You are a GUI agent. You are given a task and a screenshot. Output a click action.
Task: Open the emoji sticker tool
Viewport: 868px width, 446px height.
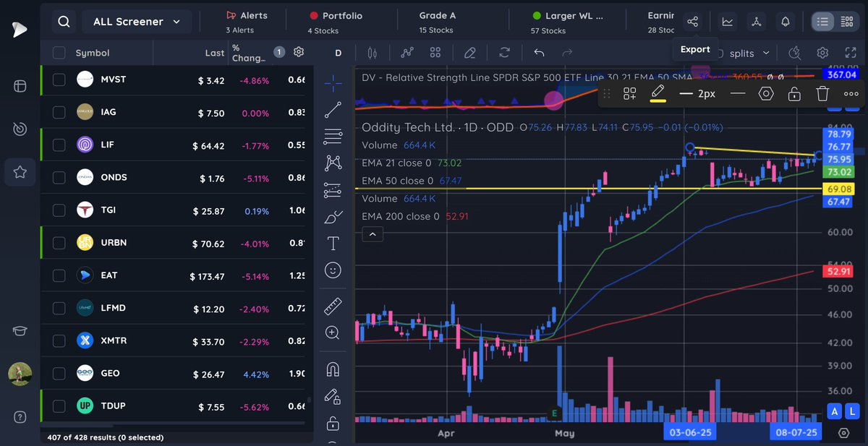pyautogui.click(x=333, y=270)
